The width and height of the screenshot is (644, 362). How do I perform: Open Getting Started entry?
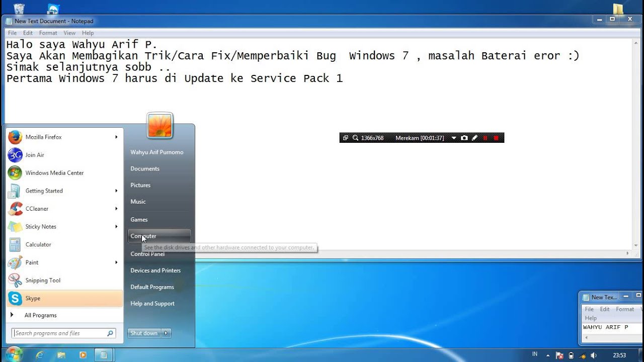(64, 191)
